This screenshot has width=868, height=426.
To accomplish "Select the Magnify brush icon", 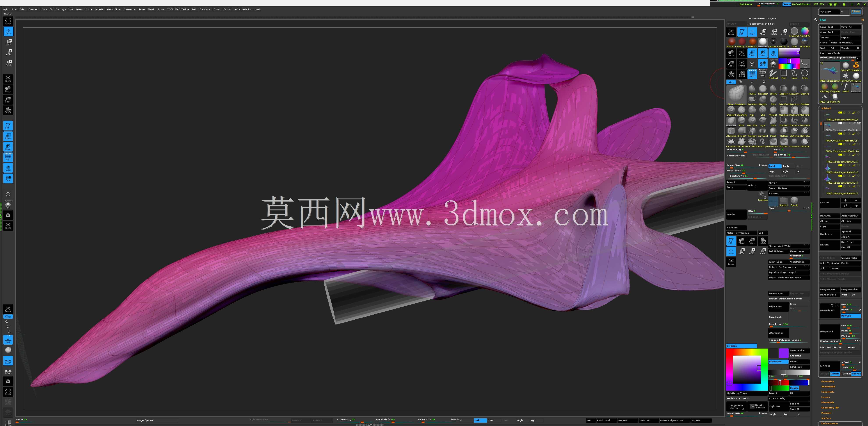I will 763,100.
